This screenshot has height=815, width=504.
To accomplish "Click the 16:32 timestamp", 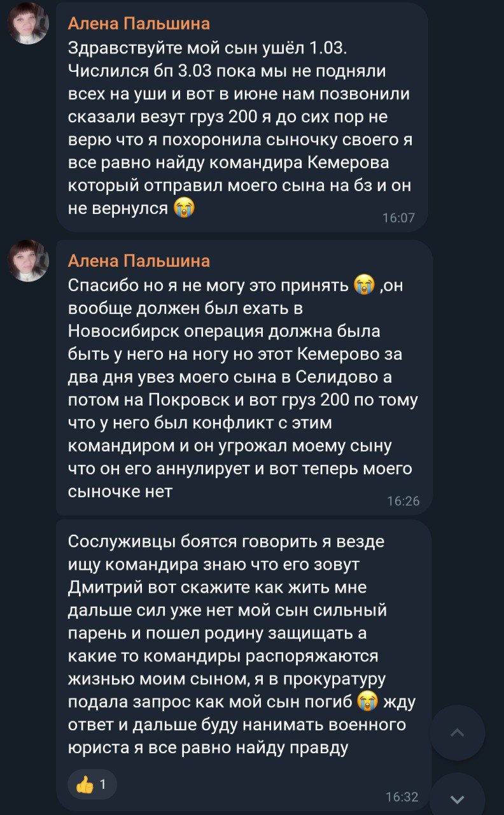I will click(402, 797).
